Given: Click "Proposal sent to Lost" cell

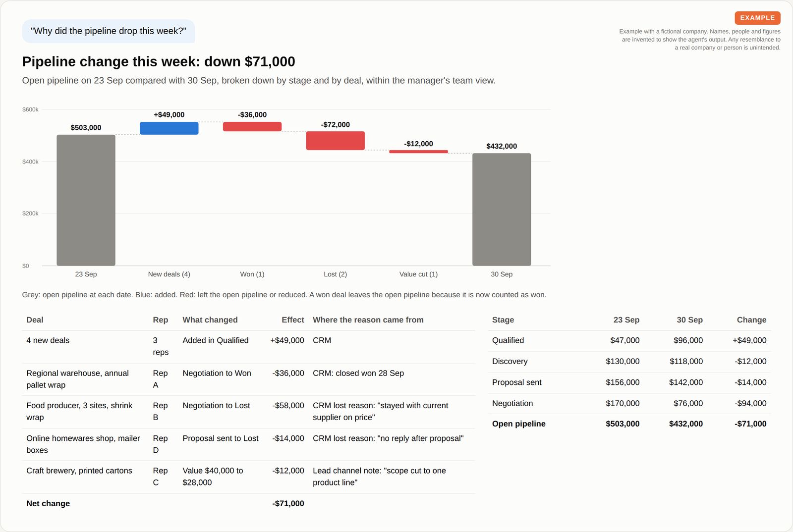Looking at the screenshot, I should pyautogui.click(x=221, y=438).
